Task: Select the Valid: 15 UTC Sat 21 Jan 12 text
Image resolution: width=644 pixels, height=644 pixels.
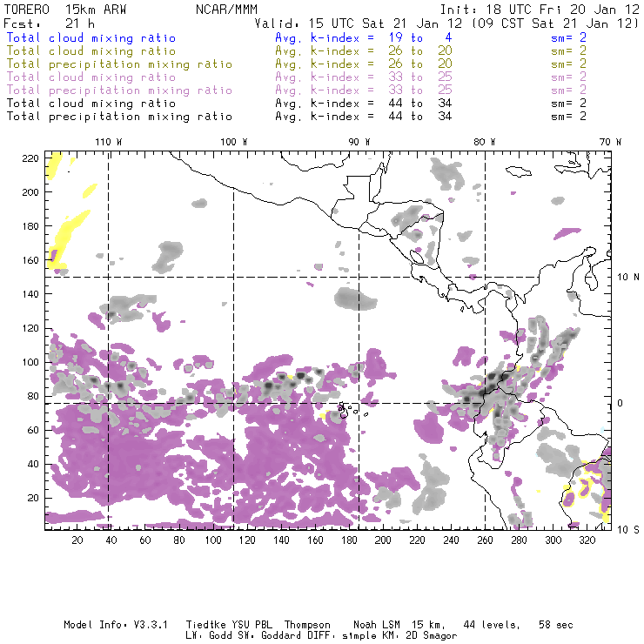Action: click(359, 23)
